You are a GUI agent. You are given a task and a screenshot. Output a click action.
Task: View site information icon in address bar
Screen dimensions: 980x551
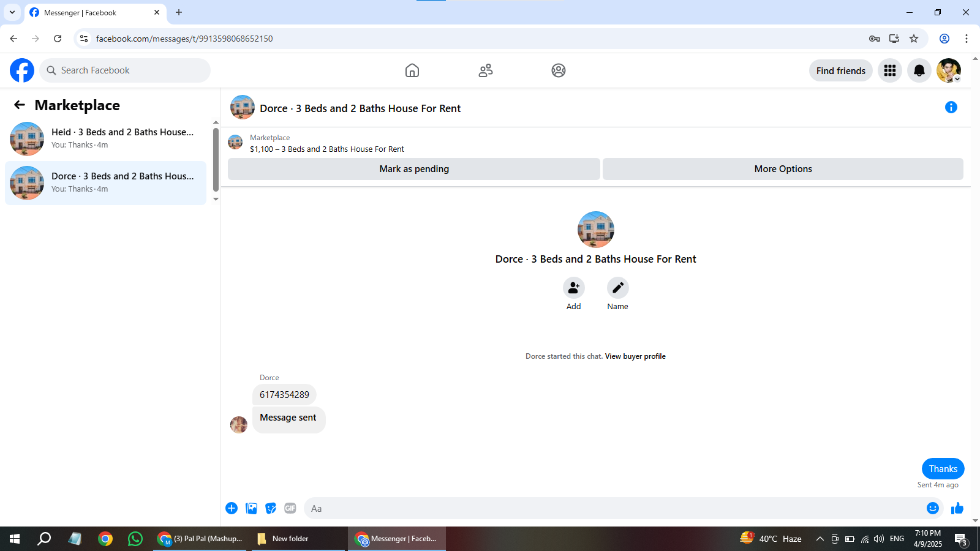[x=84, y=39]
